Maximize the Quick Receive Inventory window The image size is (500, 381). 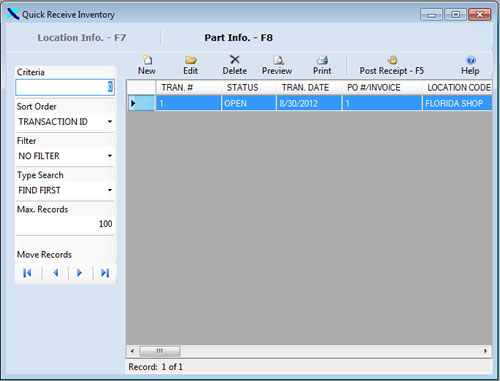tap(456, 15)
